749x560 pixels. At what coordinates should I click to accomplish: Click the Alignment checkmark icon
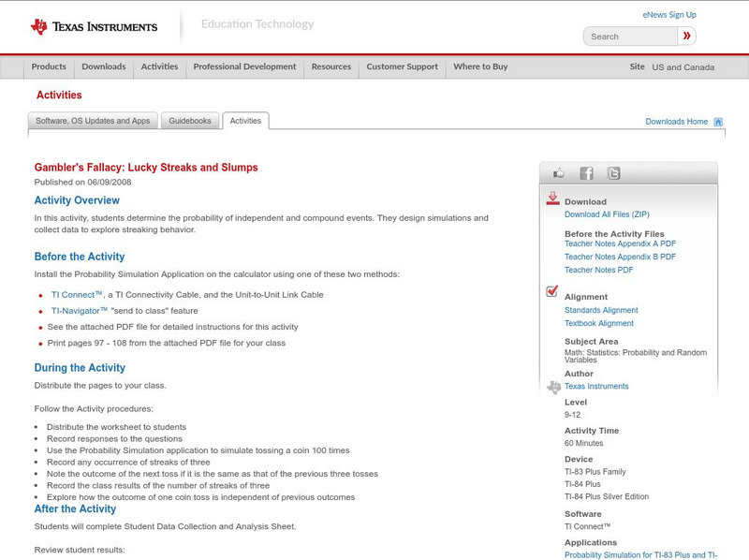pyautogui.click(x=552, y=291)
